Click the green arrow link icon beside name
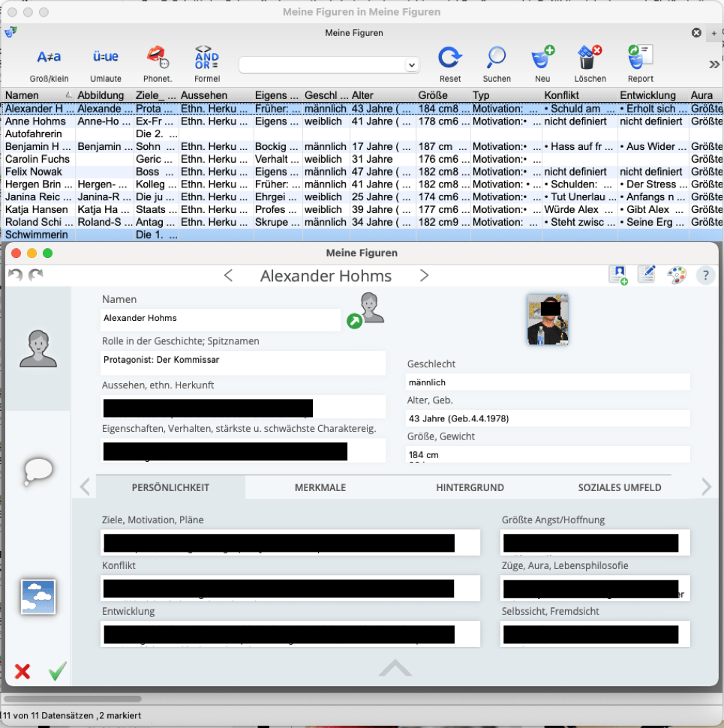Screen dimensions: 724x728 [353, 322]
